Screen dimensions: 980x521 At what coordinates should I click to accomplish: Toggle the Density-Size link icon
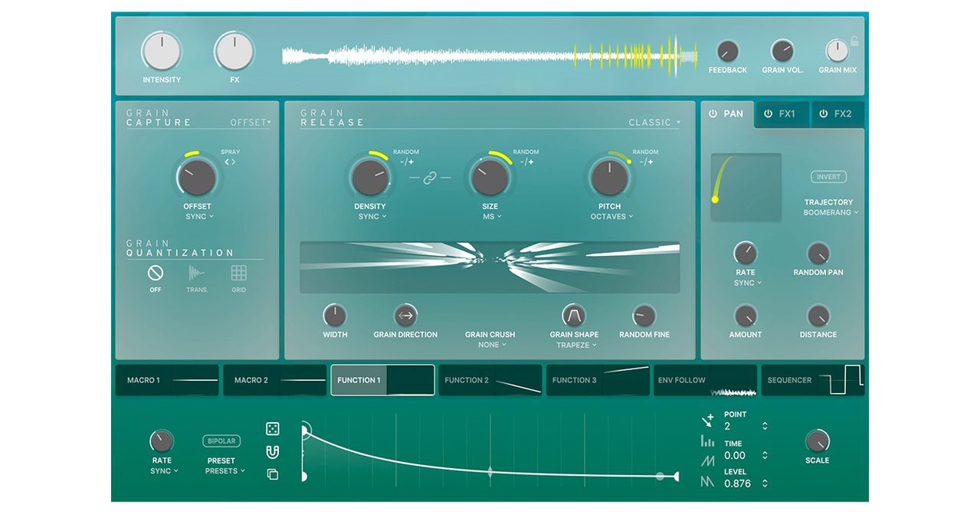tap(430, 178)
